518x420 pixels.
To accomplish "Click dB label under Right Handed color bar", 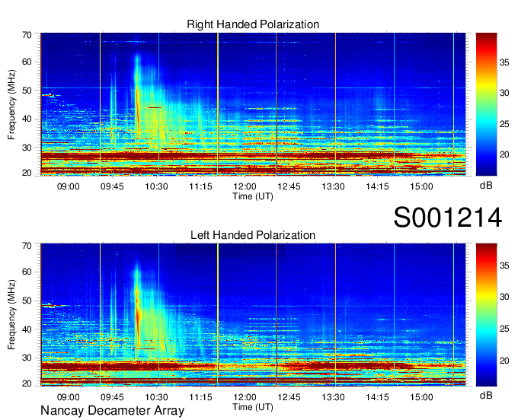I will point(486,186).
